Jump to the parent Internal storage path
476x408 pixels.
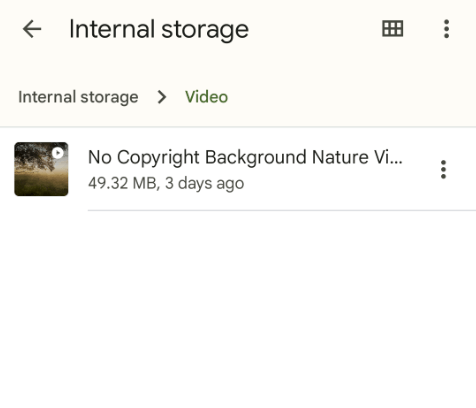click(78, 97)
